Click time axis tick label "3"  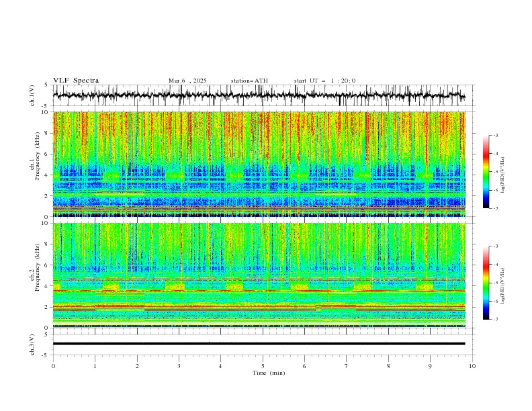(x=179, y=366)
